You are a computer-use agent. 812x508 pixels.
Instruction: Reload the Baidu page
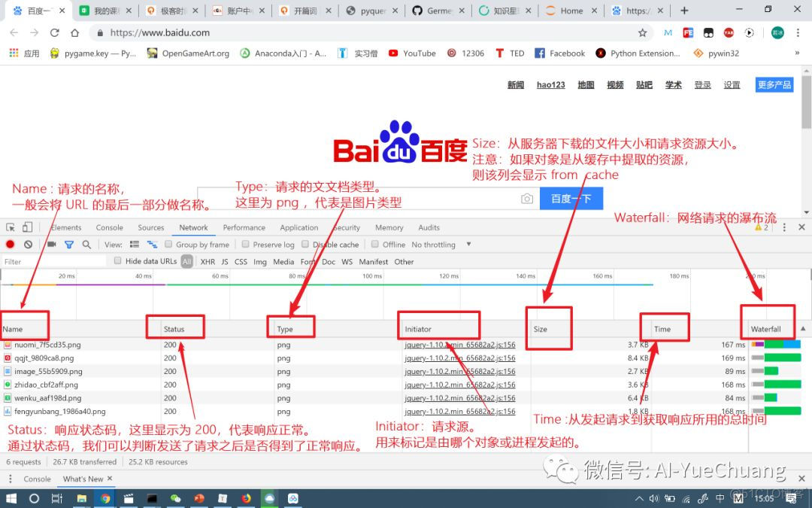pos(54,32)
